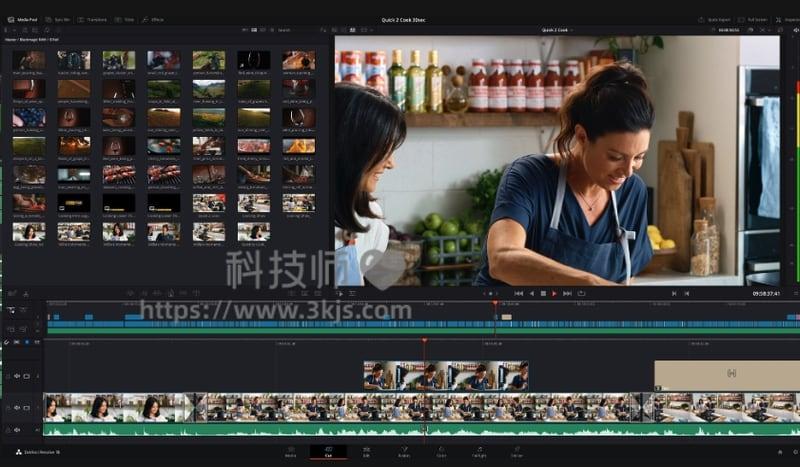Screen dimensions: 800x467
Task: Go to first frame in transport controls
Action: [518, 293]
